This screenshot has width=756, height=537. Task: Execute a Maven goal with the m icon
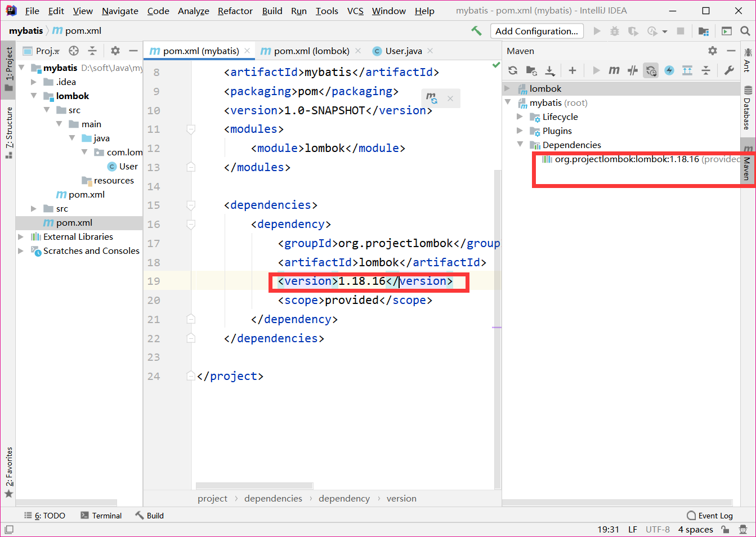[x=614, y=70]
